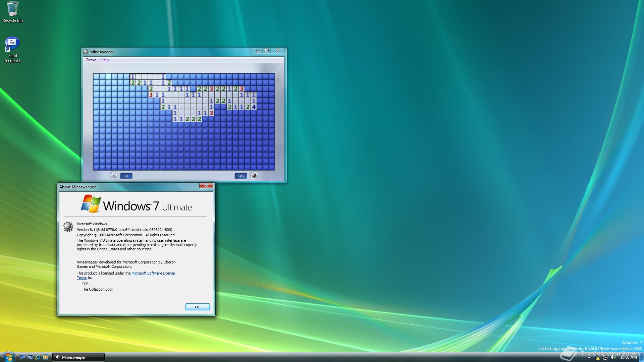Click the network tray icon
The image size is (644, 362).
[605, 358]
